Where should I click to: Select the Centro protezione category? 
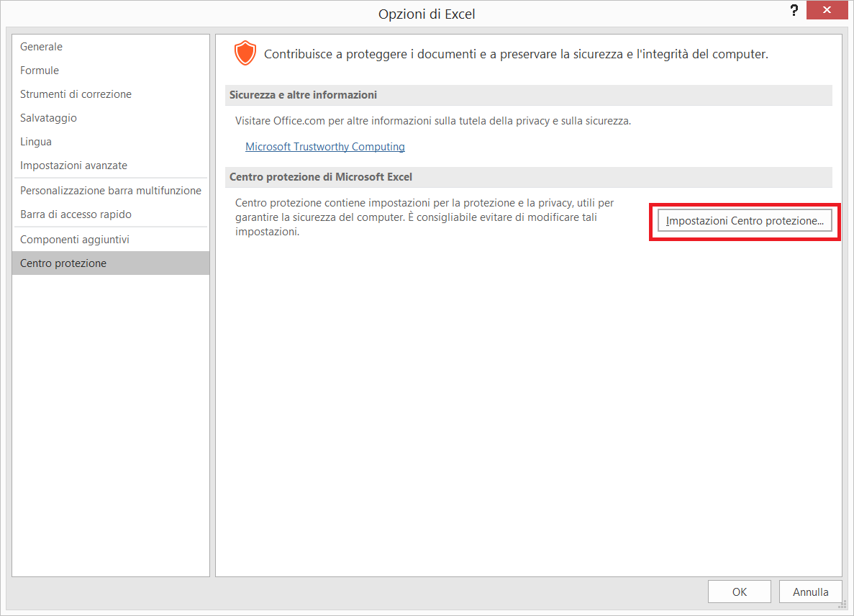(111, 263)
